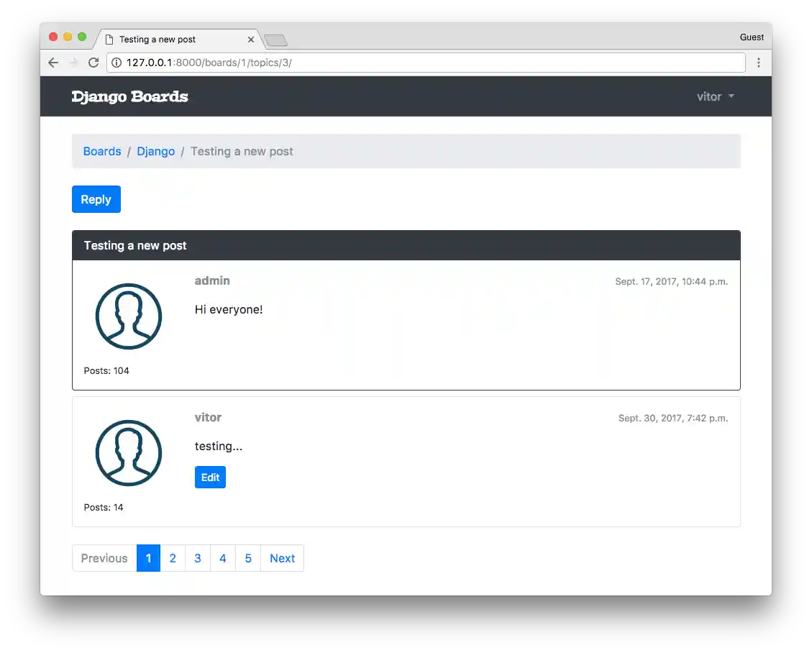Click the 'Testing a new post' card header
This screenshot has width=812, height=653.
pyautogui.click(x=406, y=245)
